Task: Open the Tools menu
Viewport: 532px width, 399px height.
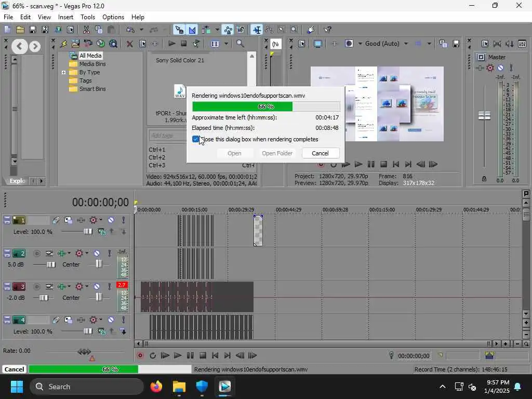Action: click(x=87, y=17)
